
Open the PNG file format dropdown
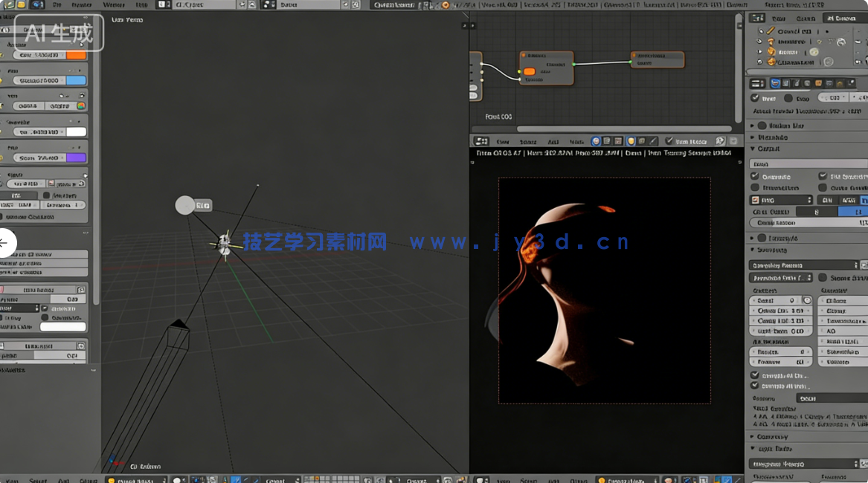(x=781, y=199)
